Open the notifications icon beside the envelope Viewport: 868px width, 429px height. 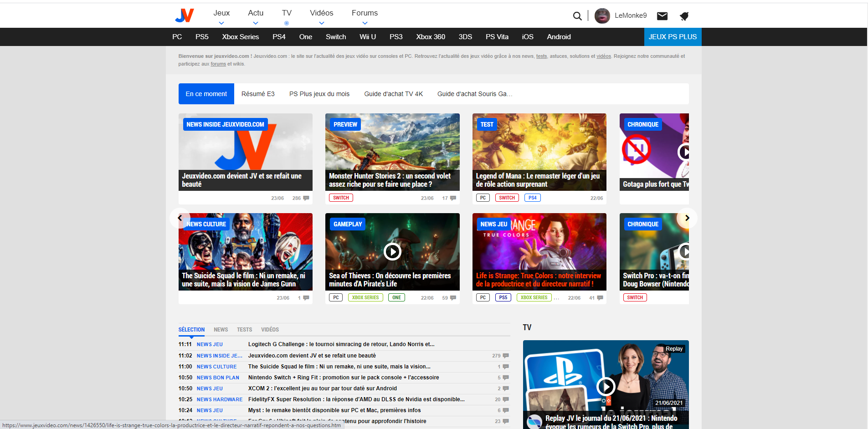pos(684,16)
